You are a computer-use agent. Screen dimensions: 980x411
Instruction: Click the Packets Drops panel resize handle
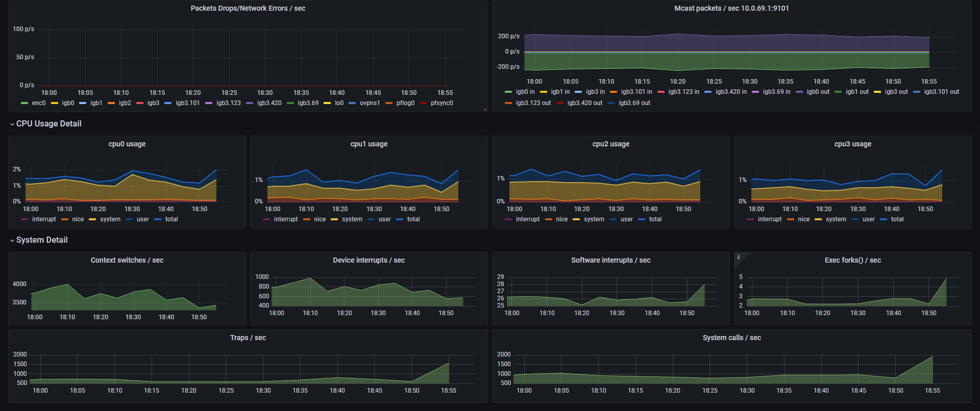coord(485,109)
